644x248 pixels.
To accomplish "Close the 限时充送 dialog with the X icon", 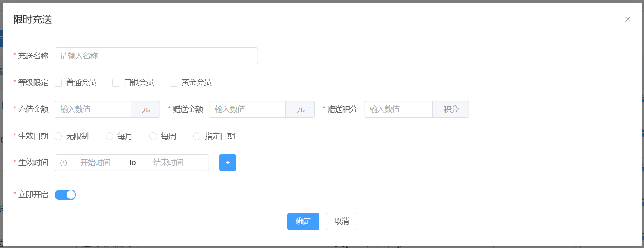I will 628,19.
